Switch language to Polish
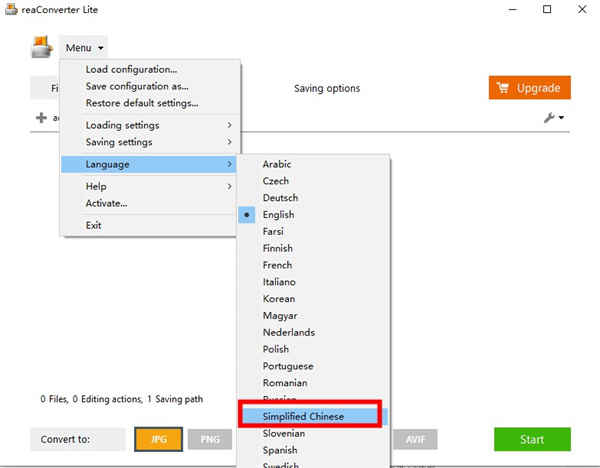This screenshot has width=600, height=468. click(313, 349)
